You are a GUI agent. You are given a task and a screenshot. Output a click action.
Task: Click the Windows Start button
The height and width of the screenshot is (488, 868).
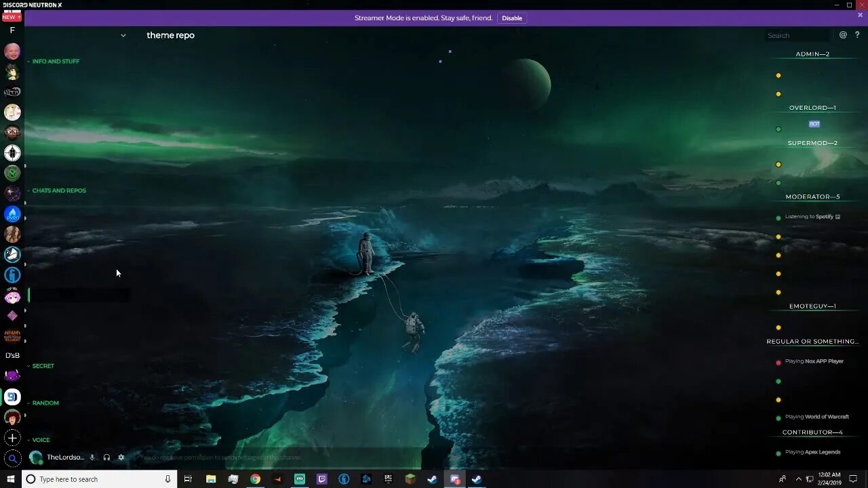pos(11,479)
